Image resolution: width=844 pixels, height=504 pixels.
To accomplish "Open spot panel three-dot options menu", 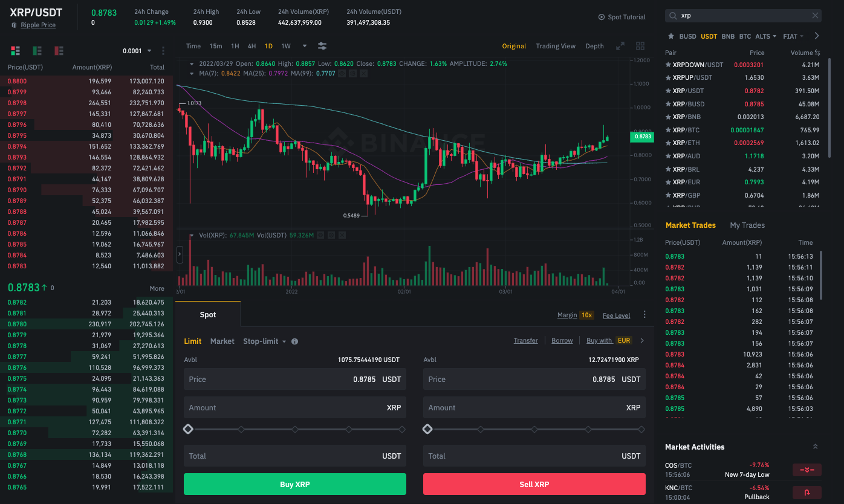I will coord(644,315).
